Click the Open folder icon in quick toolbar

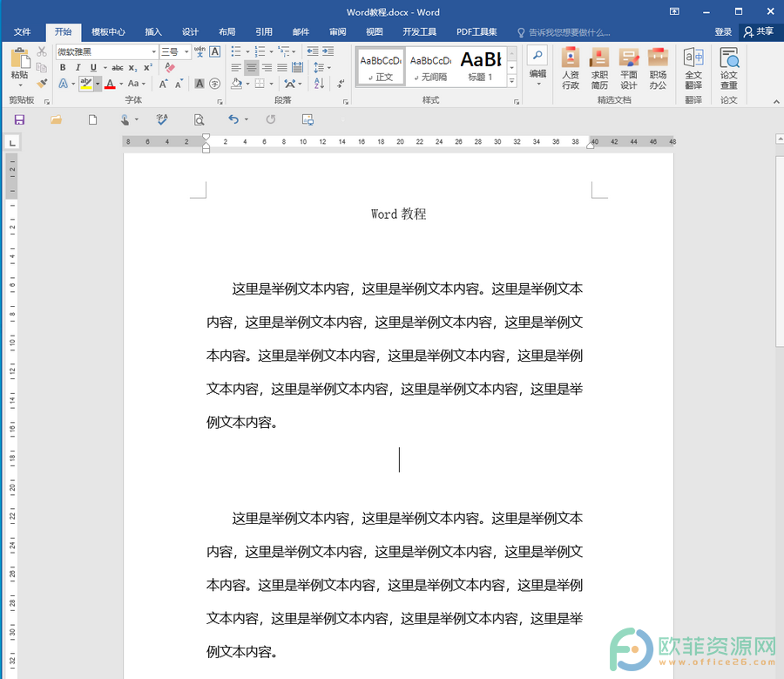pos(56,119)
